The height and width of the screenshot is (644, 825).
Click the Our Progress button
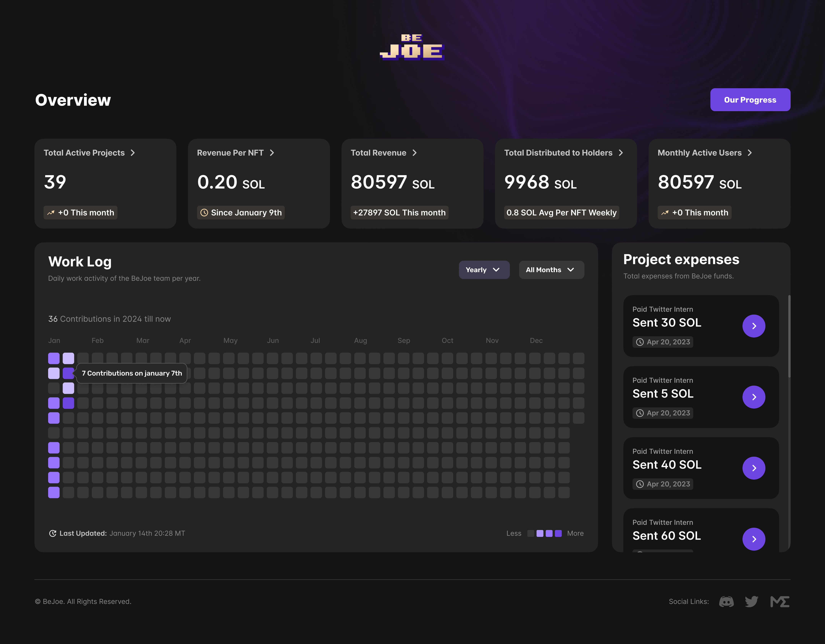pos(750,100)
